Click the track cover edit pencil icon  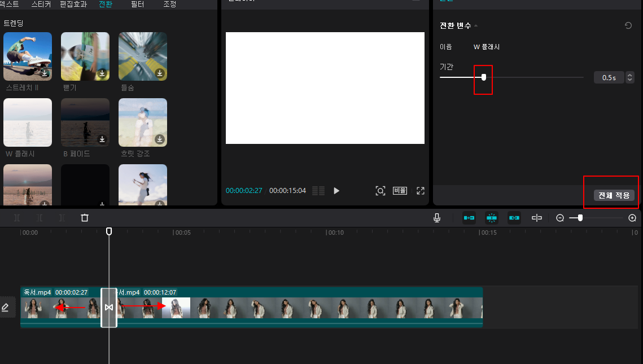point(5,308)
